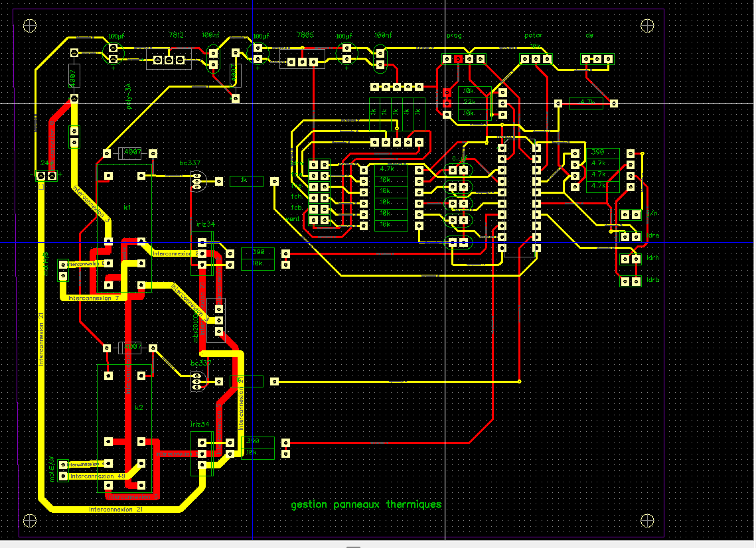Image resolution: width=756 pixels, height=548 pixels.
Task: Select the 390 resistor atop the 4.7k stack
Action: click(x=603, y=154)
